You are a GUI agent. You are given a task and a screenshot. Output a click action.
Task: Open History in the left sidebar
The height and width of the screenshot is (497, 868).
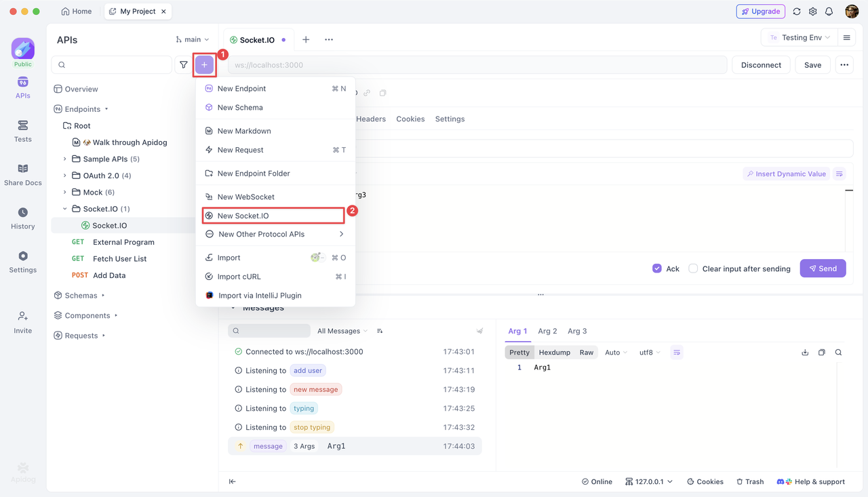tap(23, 218)
